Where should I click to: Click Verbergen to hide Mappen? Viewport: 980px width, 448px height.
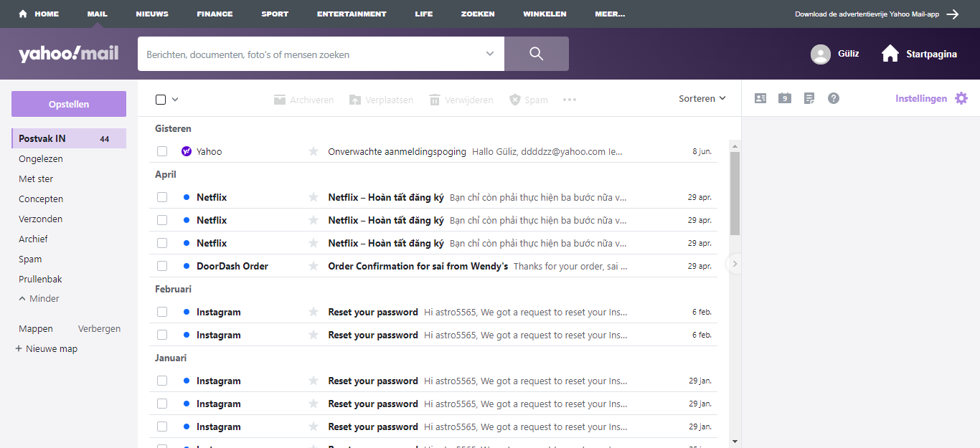tap(99, 329)
